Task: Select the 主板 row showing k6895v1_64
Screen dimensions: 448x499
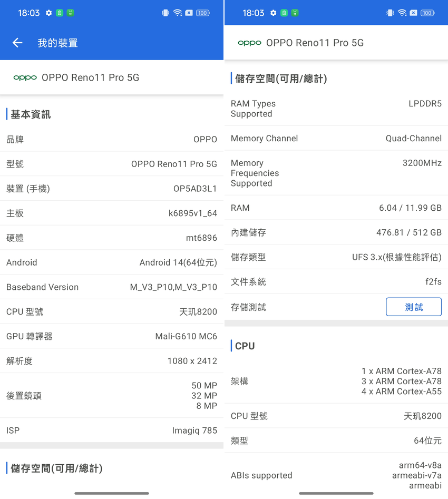Action: [112, 213]
